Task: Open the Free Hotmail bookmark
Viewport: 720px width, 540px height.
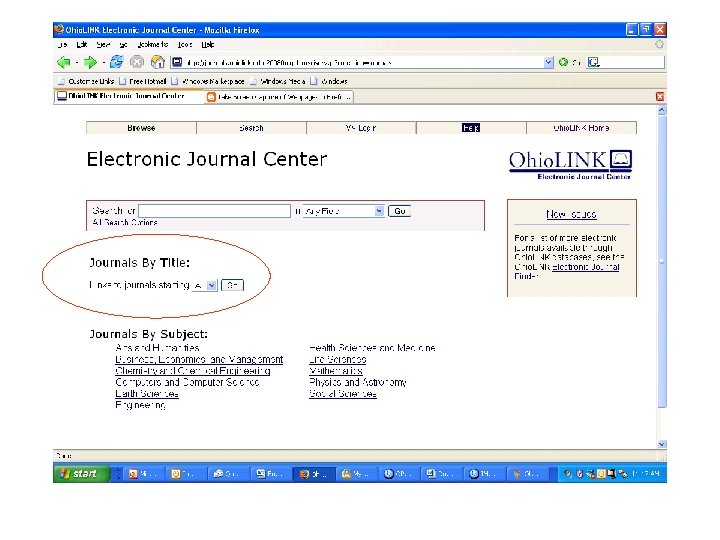Action: tap(143, 81)
